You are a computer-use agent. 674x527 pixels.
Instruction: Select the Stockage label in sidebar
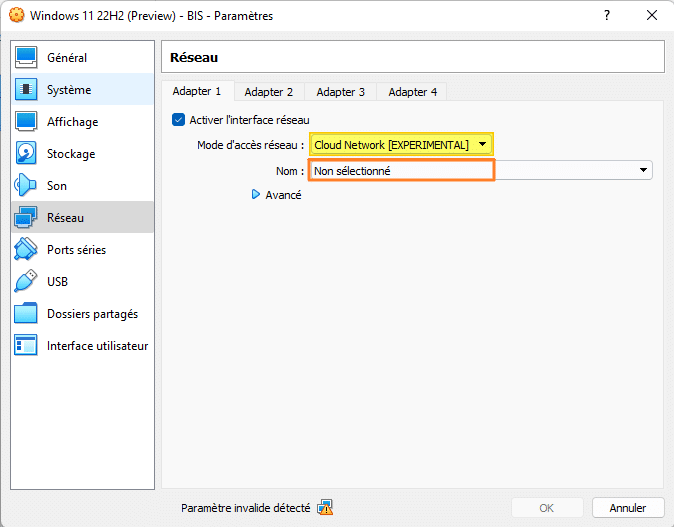pyautogui.click(x=71, y=154)
